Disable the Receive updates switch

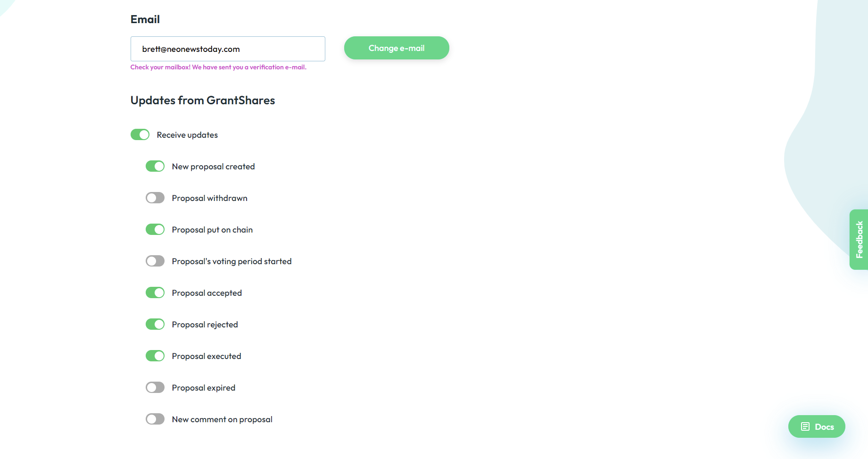pos(140,135)
